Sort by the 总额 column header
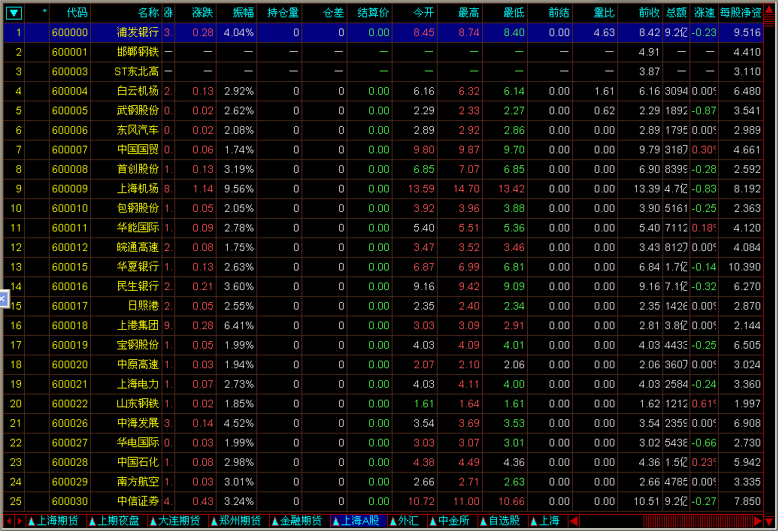Viewport: 779px width, 532px height. coord(676,13)
